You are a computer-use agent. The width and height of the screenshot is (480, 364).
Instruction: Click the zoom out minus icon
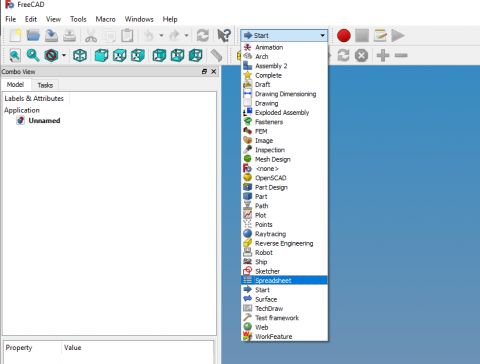401,55
